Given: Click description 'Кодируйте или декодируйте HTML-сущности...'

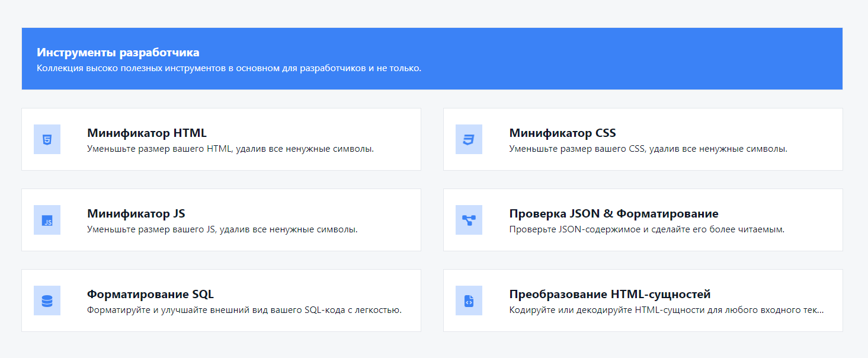Looking at the screenshot, I should coord(667,310).
